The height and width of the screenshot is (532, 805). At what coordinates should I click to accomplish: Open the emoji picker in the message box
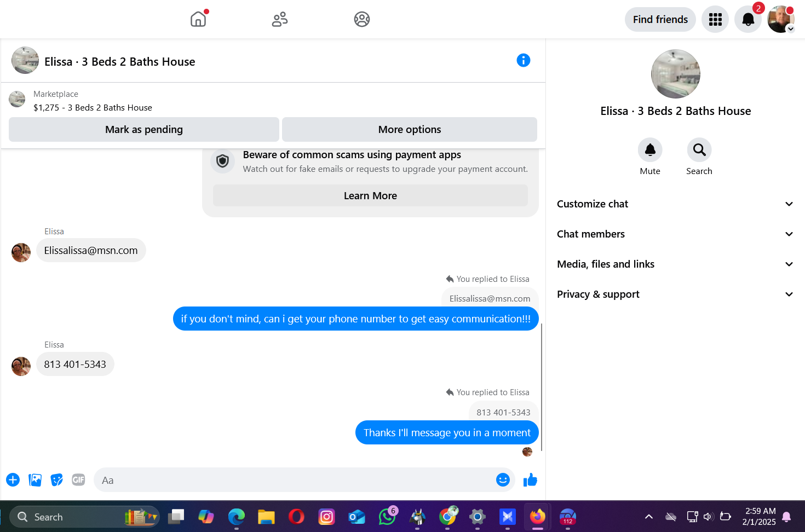[x=503, y=480]
